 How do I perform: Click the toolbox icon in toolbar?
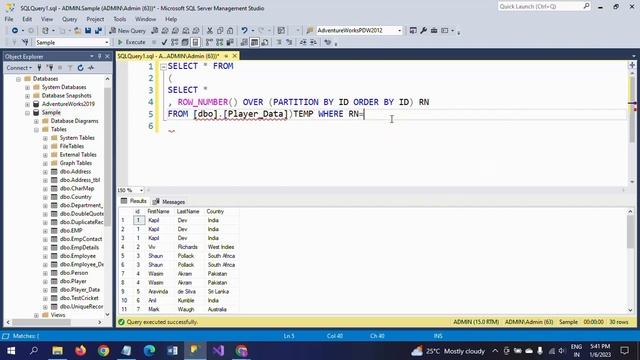point(434,31)
